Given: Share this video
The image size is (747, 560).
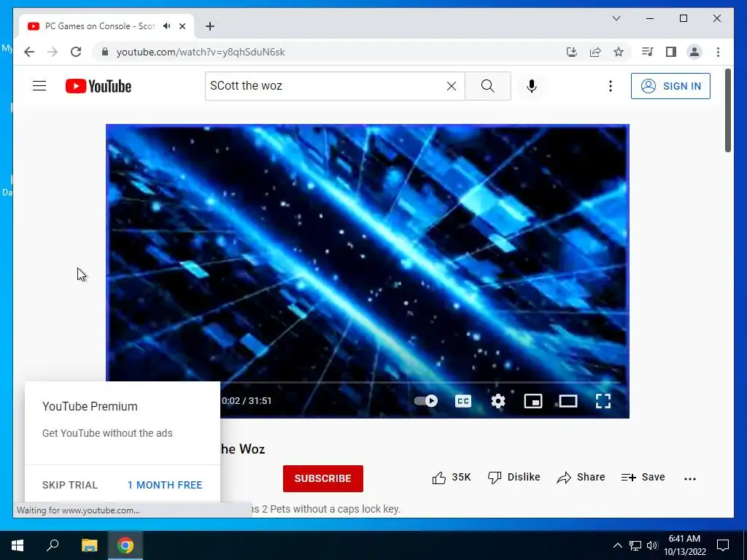Looking at the screenshot, I should (x=581, y=478).
